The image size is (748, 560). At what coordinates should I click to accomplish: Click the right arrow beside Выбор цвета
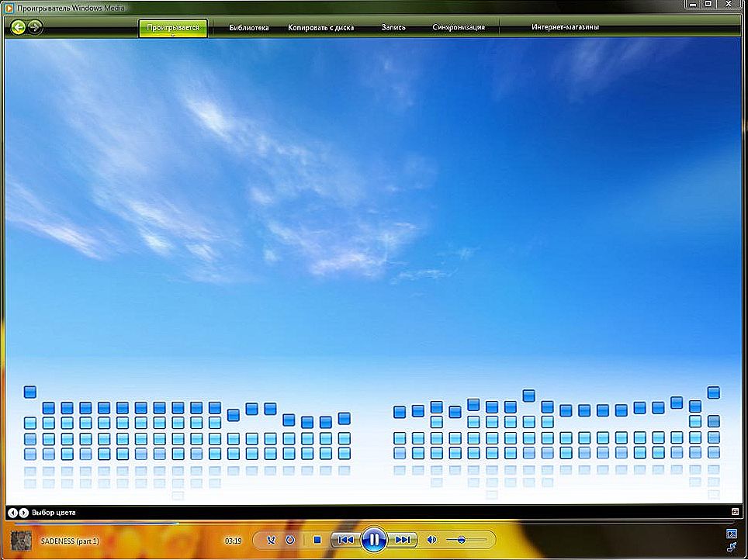23,512
